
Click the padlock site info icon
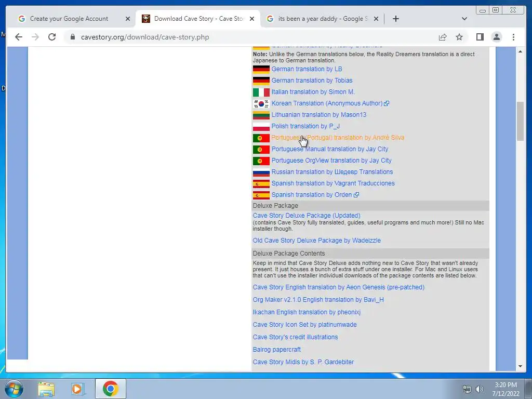point(72,37)
